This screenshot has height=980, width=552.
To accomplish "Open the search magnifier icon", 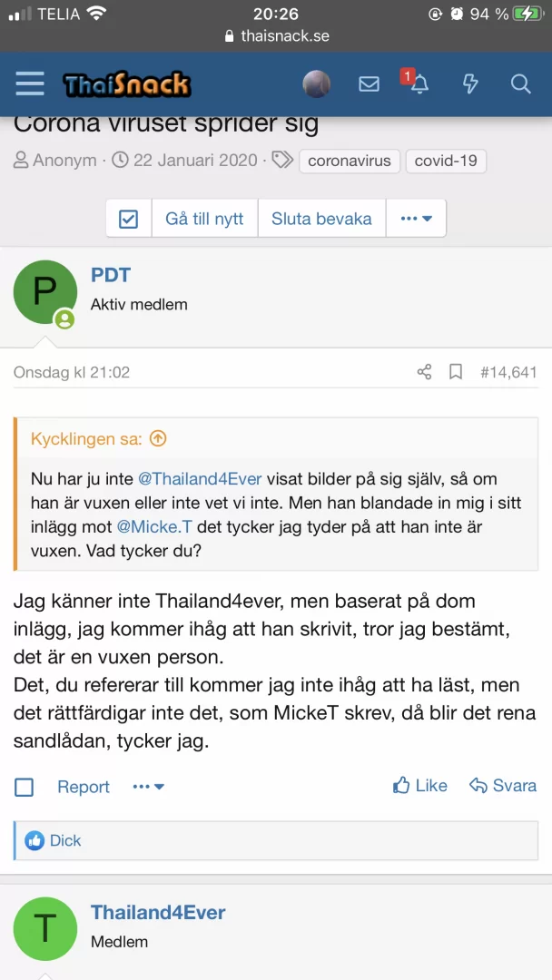I will coord(520,84).
